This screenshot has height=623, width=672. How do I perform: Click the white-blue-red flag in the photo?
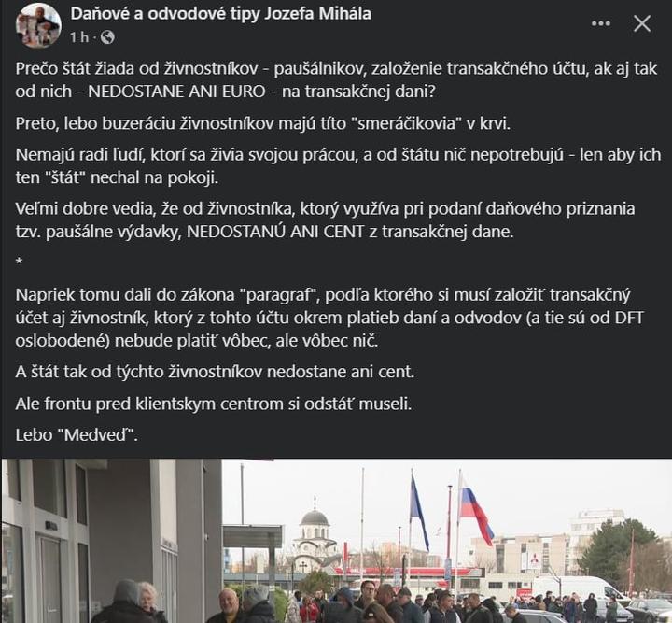(x=475, y=513)
